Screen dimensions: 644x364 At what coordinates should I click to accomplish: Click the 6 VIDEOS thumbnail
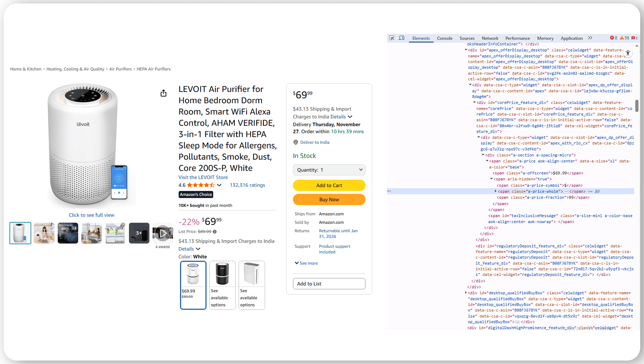coord(163,233)
